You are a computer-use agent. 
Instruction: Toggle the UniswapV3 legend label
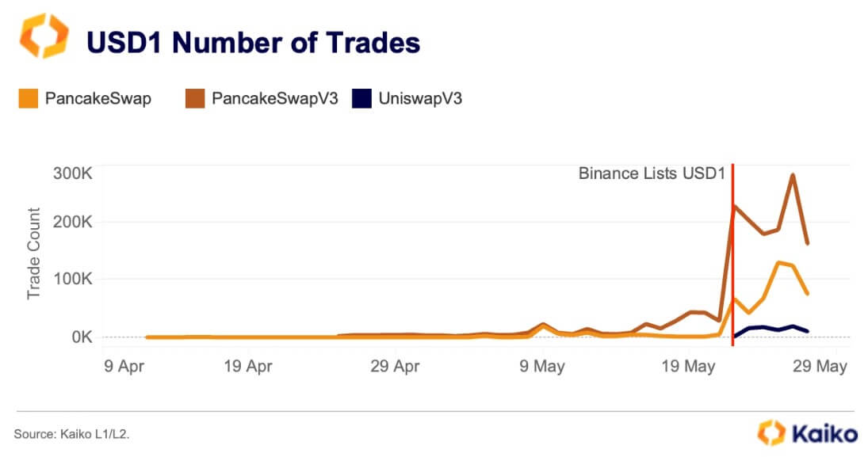pyautogui.click(x=420, y=99)
